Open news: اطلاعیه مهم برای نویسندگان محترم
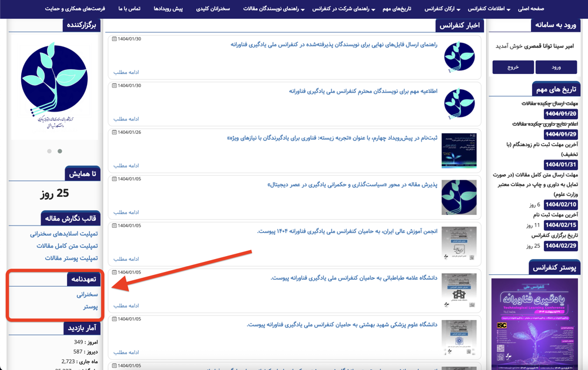588x370 pixels. click(x=363, y=91)
